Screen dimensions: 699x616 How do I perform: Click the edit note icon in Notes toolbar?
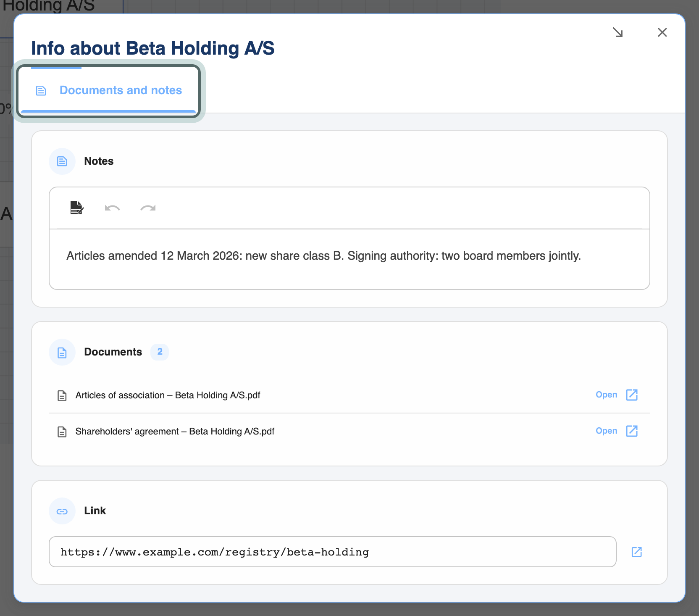pyautogui.click(x=77, y=208)
